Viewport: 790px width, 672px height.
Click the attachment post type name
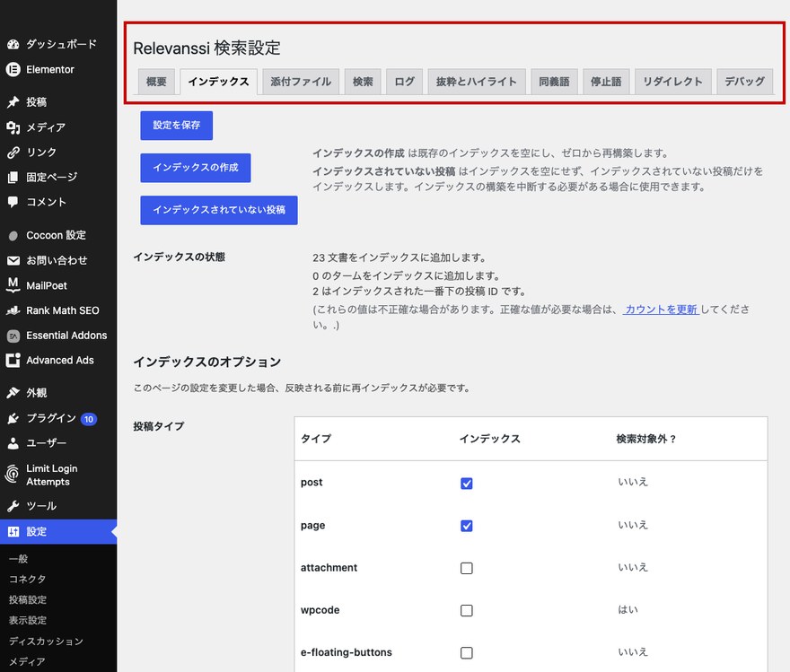tap(329, 568)
